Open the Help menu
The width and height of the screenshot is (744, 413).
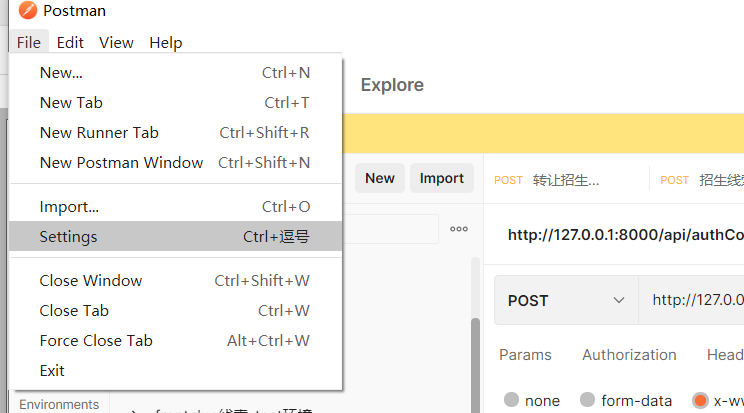(x=166, y=42)
